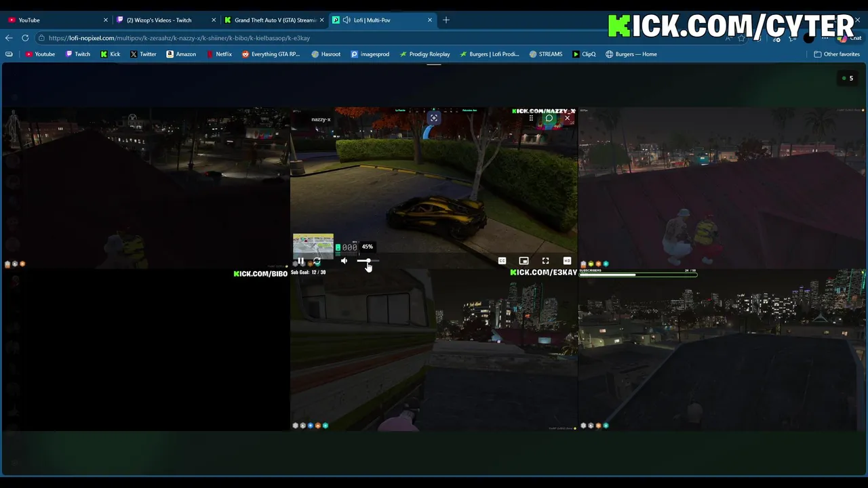Enable picture-in-picture on the player
The height and width of the screenshot is (488, 868).
(524, 261)
